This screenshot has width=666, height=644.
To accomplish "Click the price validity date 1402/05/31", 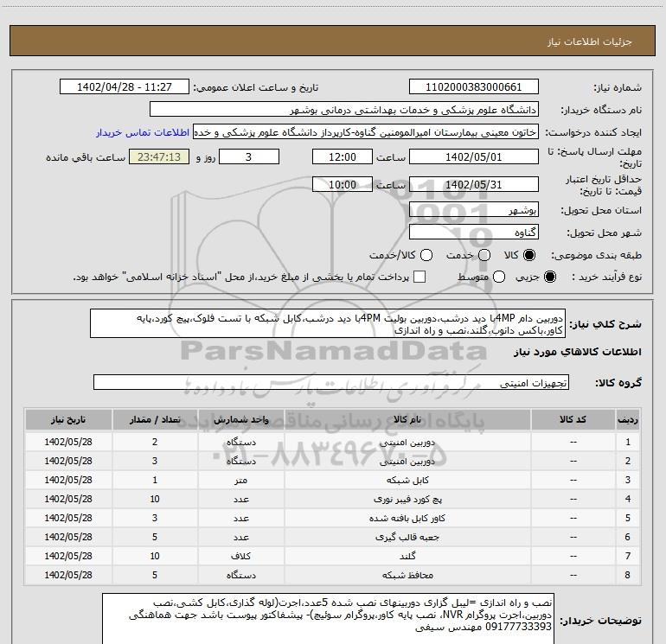I will 474,185.
